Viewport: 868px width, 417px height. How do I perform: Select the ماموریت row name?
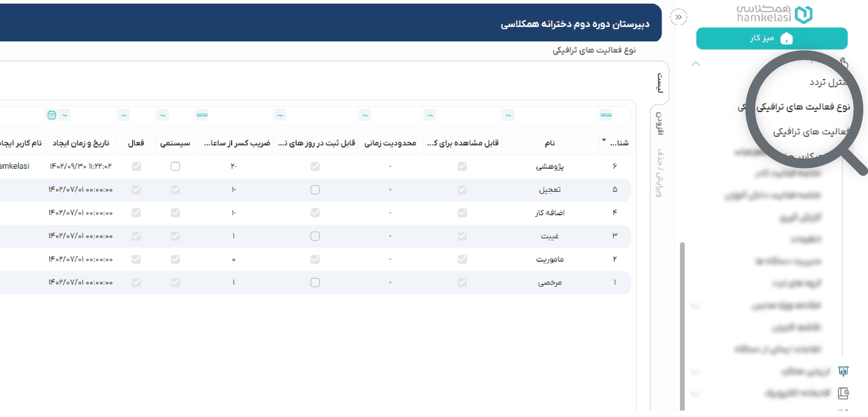click(550, 259)
